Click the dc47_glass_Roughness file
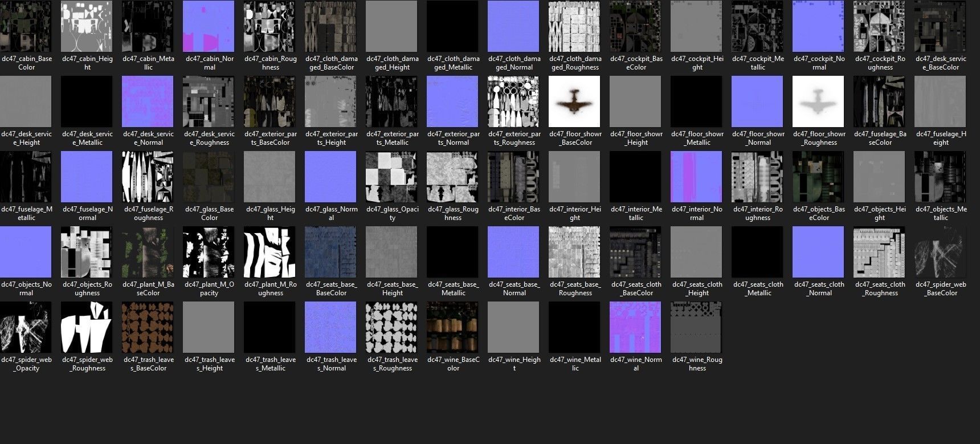Screen dimensions: 980x444 [x=453, y=177]
